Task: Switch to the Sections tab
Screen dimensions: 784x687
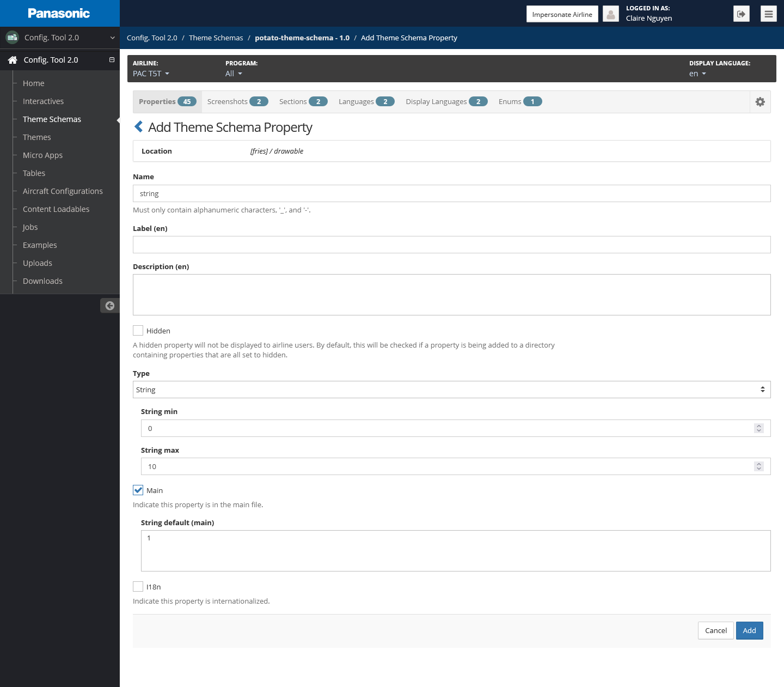Action: [x=303, y=102]
